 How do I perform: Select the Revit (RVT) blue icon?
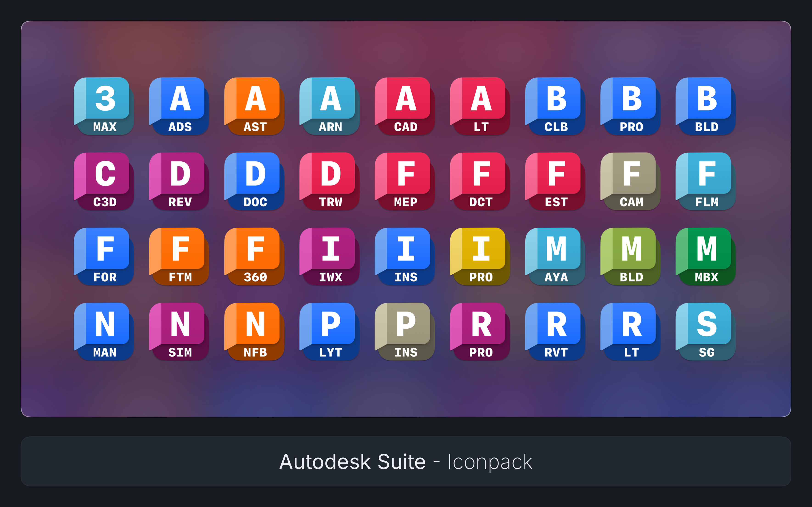point(555,331)
